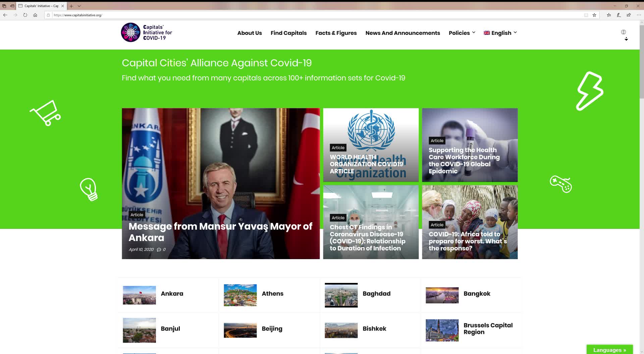Click the Capitals' Initiative for COVID-19 logo

147,33
